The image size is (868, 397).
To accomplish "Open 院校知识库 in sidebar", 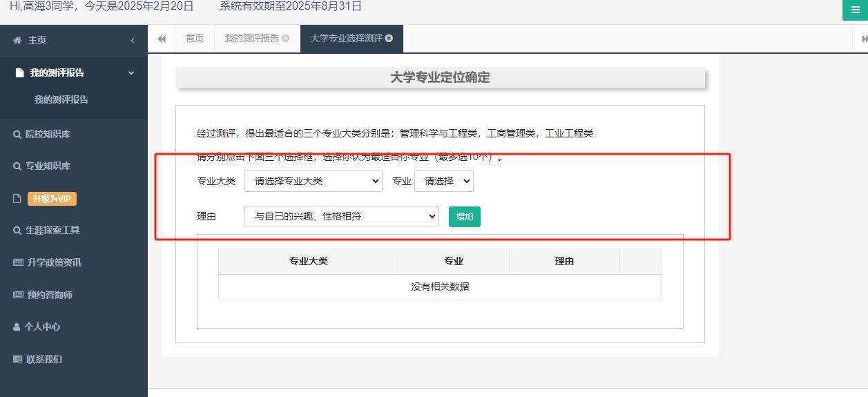I will click(x=48, y=134).
